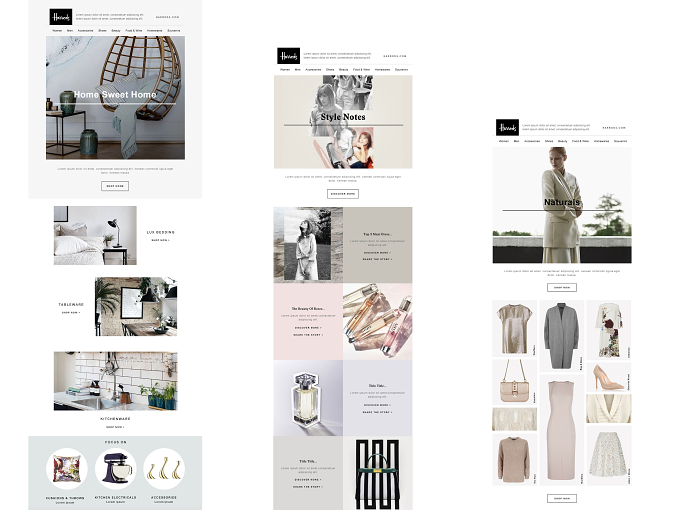Click Share The Story in the Top 5 Must Haves block

tap(377, 259)
